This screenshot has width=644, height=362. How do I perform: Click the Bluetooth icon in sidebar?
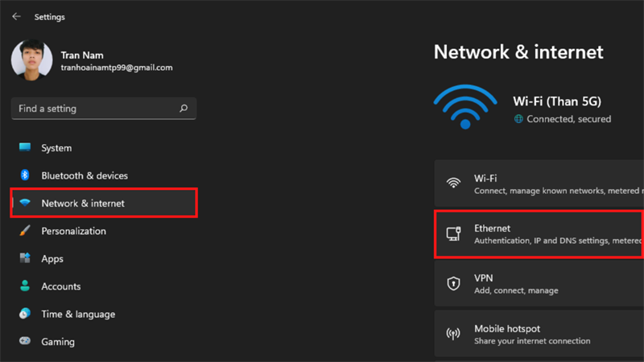25,175
